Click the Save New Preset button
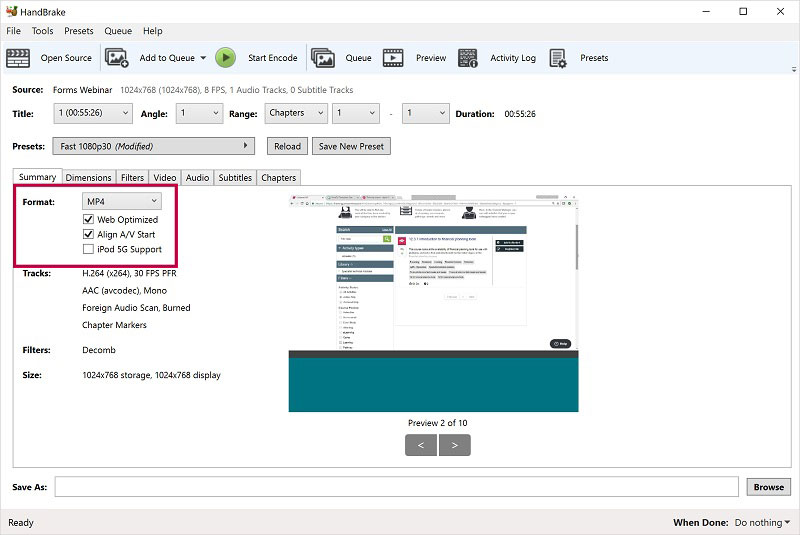 [x=350, y=146]
